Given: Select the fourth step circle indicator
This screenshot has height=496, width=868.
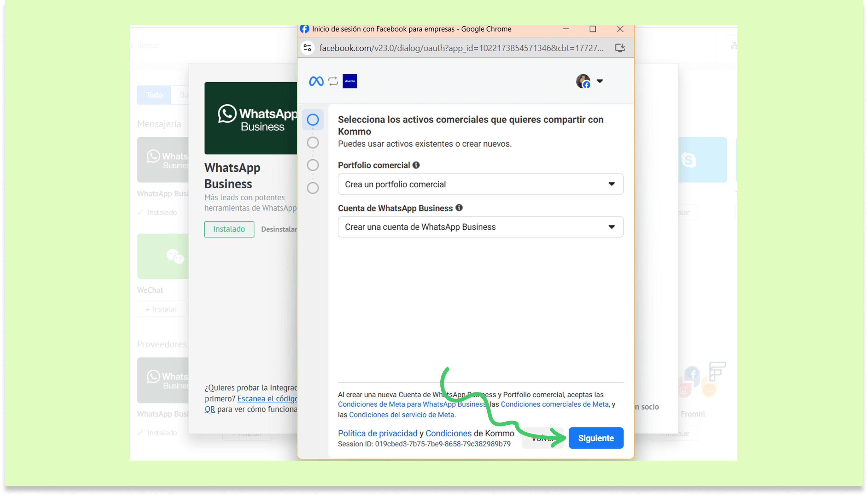Looking at the screenshot, I should pos(313,188).
